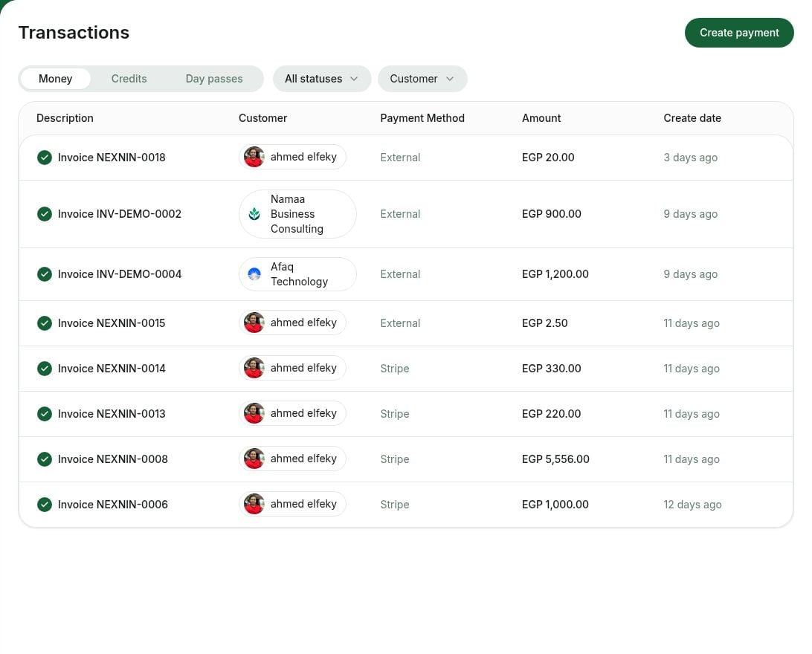Click the EGP 1,200.00 amount
The height and width of the screenshot is (654, 812).
click(555, 274)
